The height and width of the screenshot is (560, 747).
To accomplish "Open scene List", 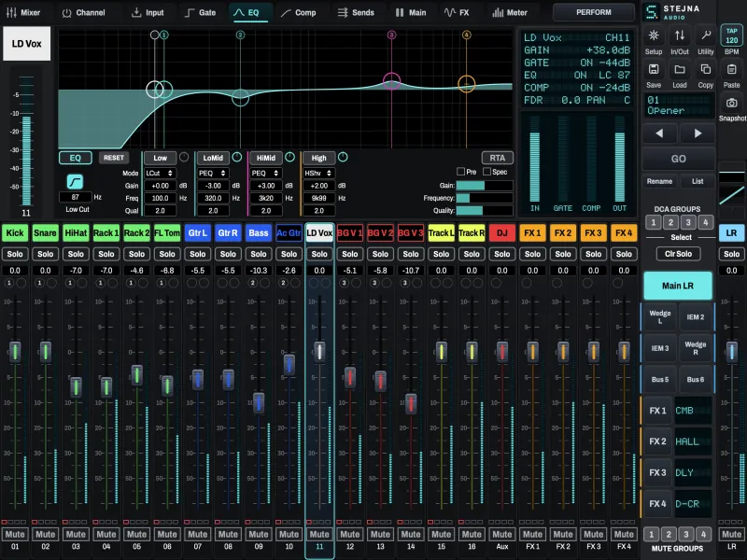I will [x=698, y=181].
